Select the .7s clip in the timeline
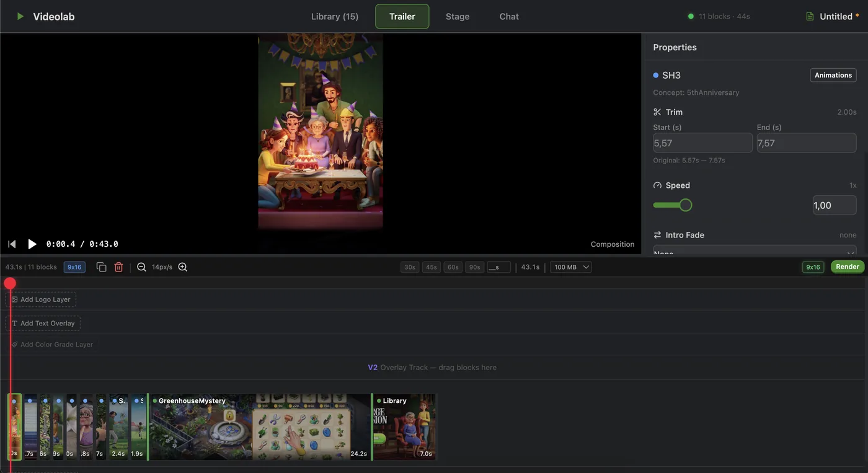The image size is (868, 473). pyautogui.click(x=30, y=427)
